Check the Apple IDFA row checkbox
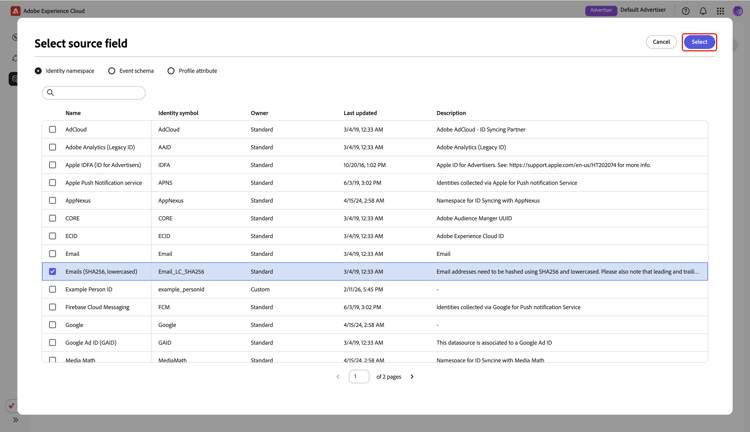This screenshot has height=432, width=750. pos(53,165)
